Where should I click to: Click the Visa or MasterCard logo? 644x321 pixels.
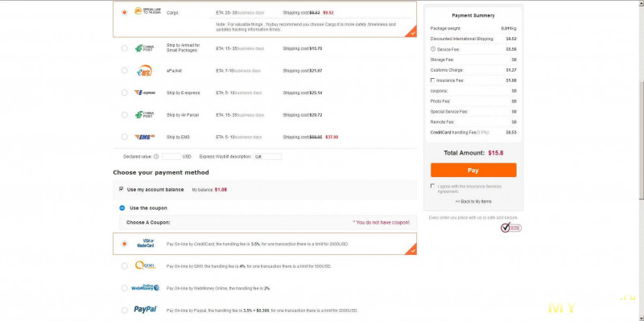(146, 244)
